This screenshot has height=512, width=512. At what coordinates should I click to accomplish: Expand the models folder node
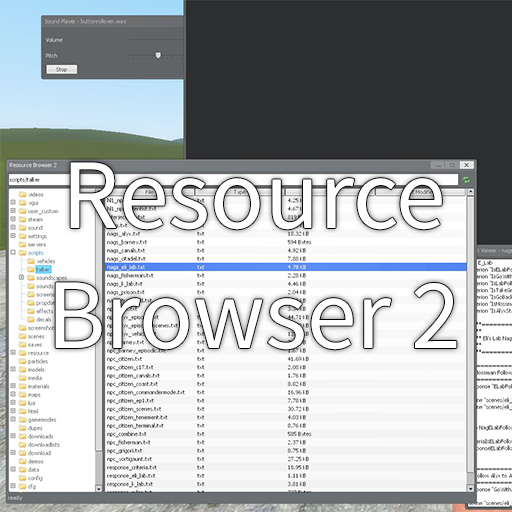click(x=13, y=369)
